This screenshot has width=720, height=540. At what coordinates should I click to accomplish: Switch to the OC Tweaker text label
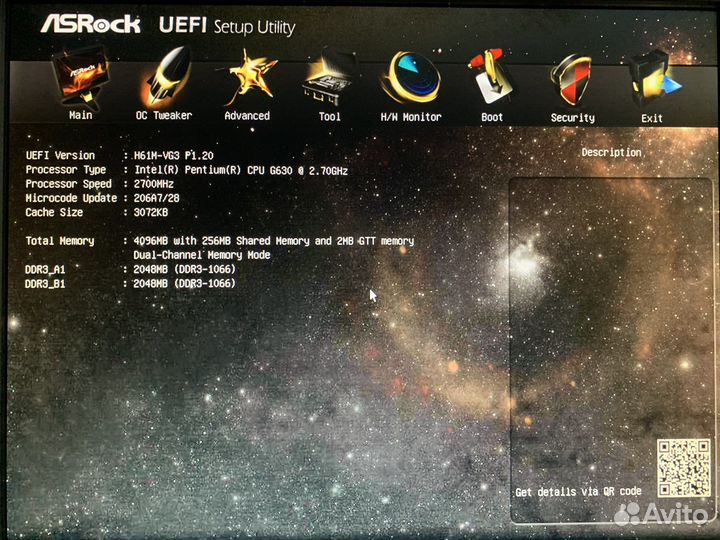tap(164, 116)
